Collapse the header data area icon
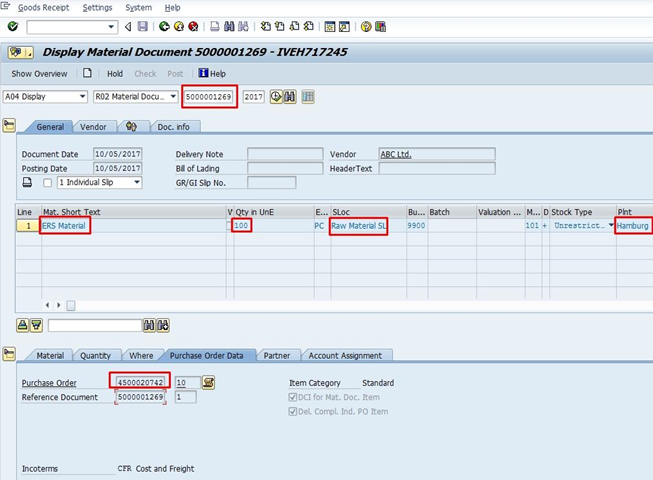This screenshot has height=480, width=653. (x=9, y=125)
